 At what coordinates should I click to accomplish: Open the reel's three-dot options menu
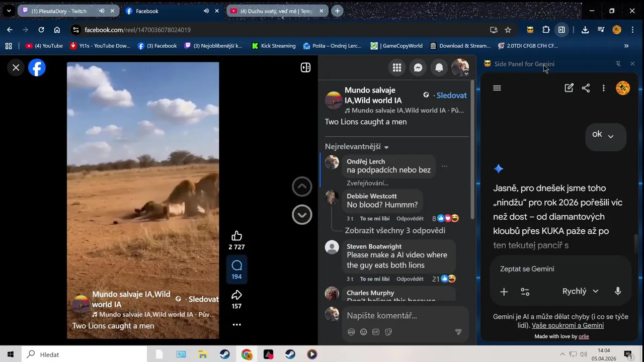(x=236, y=325)
